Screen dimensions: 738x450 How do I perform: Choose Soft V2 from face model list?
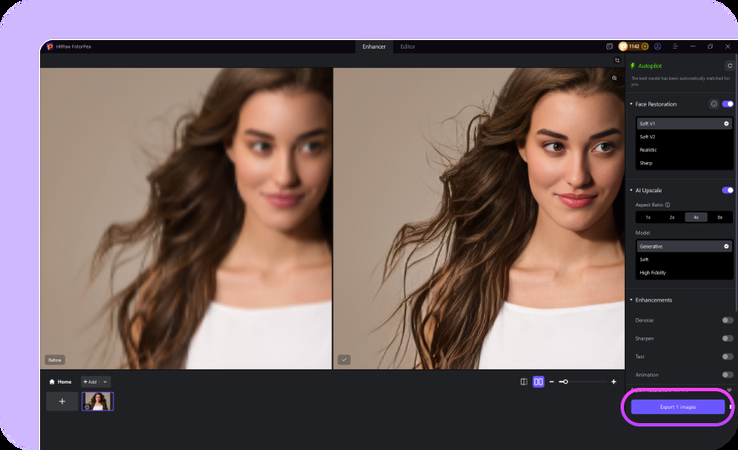pos(684,137)
